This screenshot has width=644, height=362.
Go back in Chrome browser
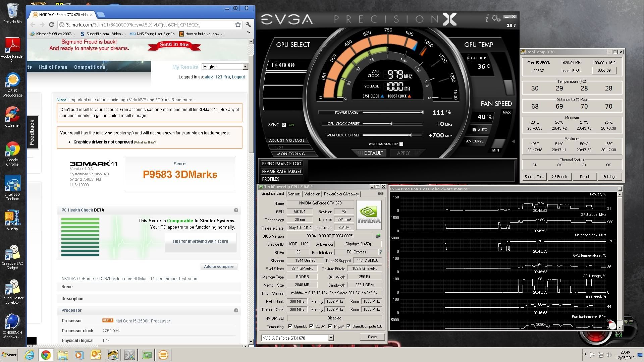click(x=33, y=24)
